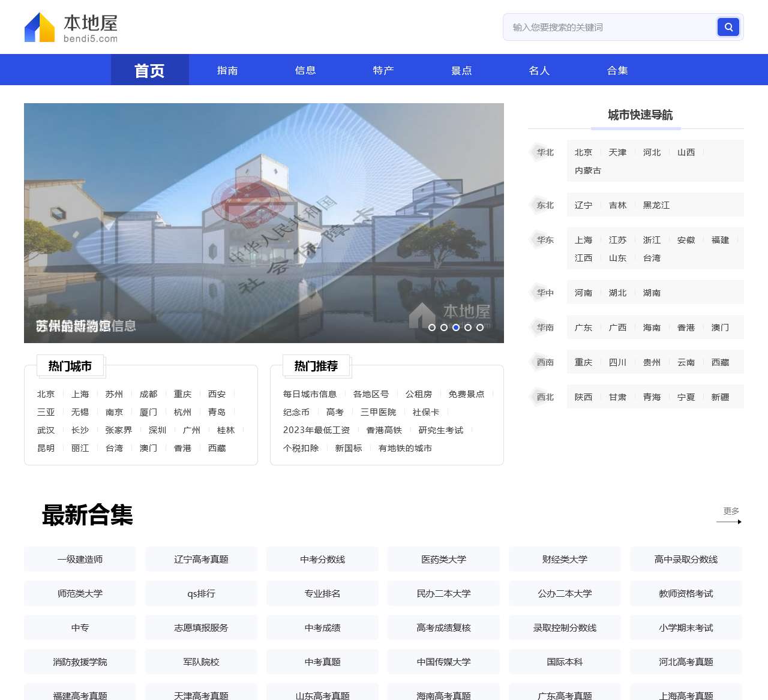This screenshot has width=768, height=700.
Task: Open 三甲医院 recommendation link
Action: [x=378, y=412]
